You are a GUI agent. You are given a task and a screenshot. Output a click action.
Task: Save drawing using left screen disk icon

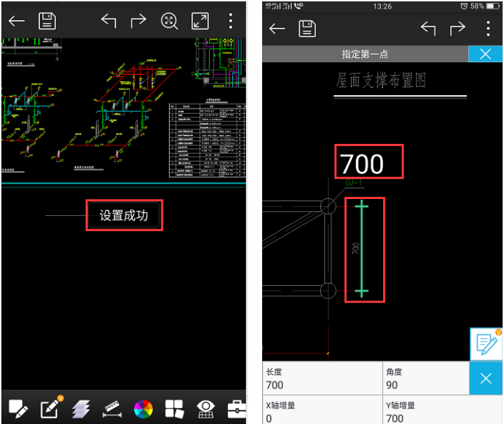pos(47,20)
